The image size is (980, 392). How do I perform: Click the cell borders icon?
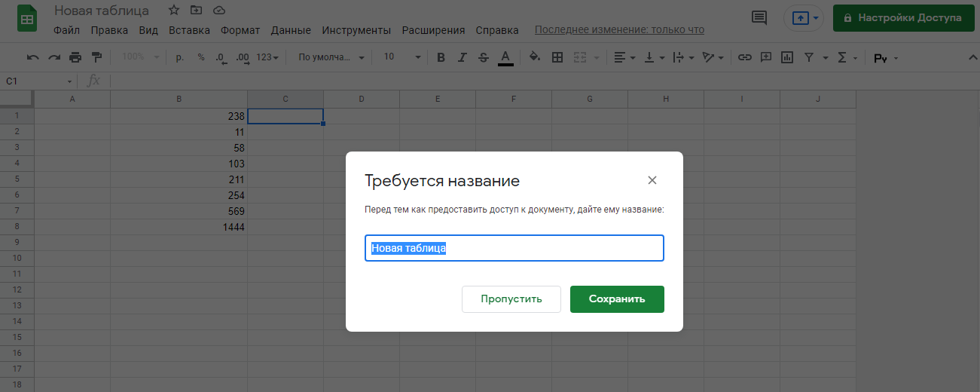[557, 57]
